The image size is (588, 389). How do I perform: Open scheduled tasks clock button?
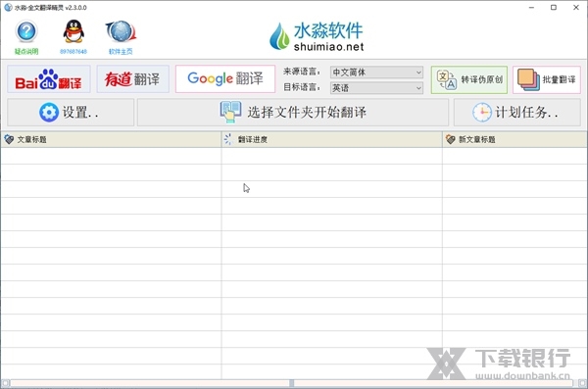tap(517, 112)
